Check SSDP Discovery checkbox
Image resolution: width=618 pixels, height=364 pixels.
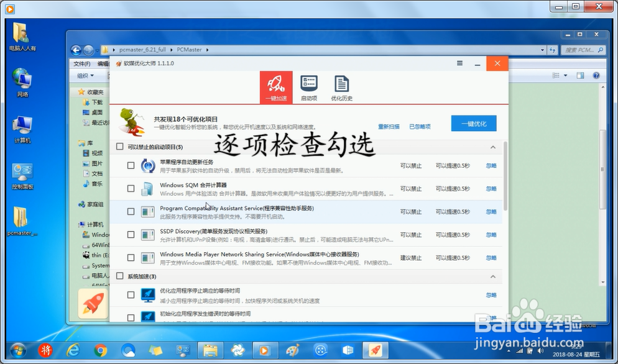point(131,234)
